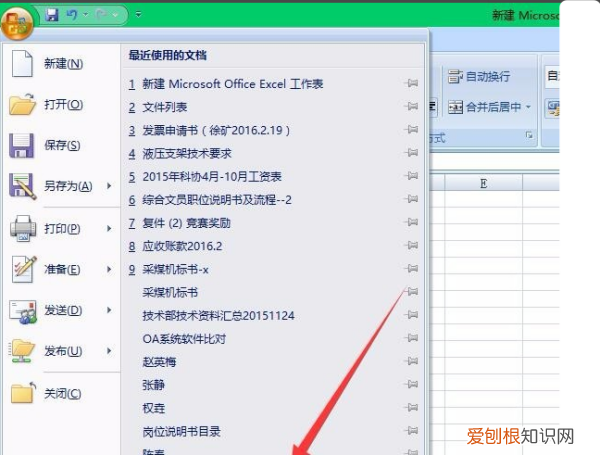
Task: Open recent file 新建 Microsoft Office Excel 工作表
Action: (x=233, y=84)
